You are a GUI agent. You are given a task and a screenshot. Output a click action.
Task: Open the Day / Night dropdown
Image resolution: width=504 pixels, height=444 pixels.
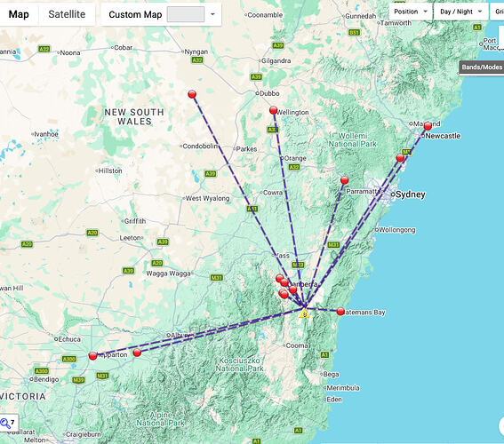click(460, 12)
